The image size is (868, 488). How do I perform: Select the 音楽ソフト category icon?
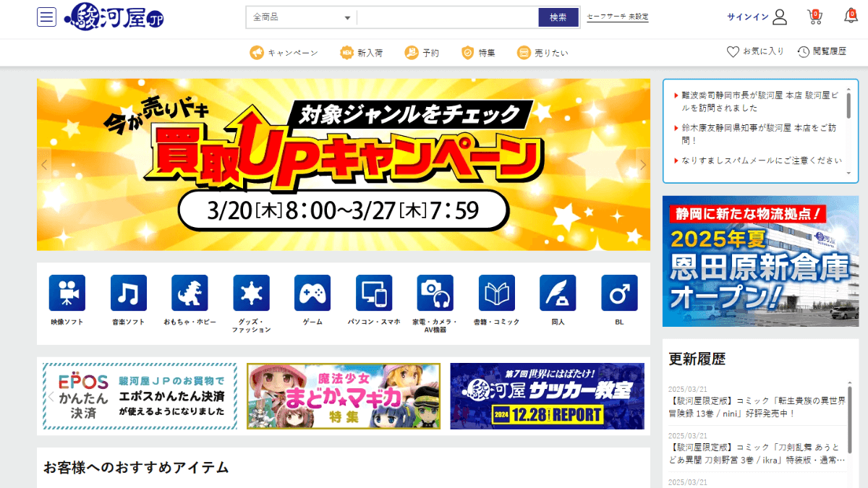129,293
